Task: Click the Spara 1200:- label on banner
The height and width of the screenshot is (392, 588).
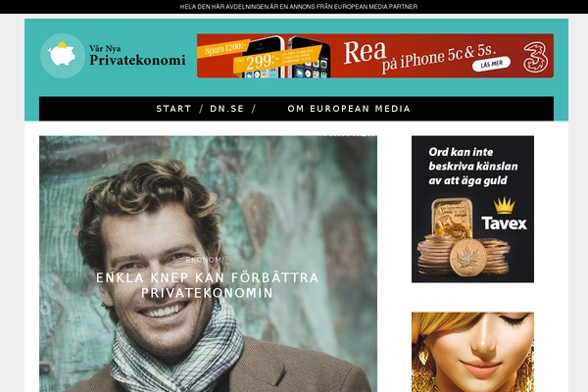Action: pos(223,48)
